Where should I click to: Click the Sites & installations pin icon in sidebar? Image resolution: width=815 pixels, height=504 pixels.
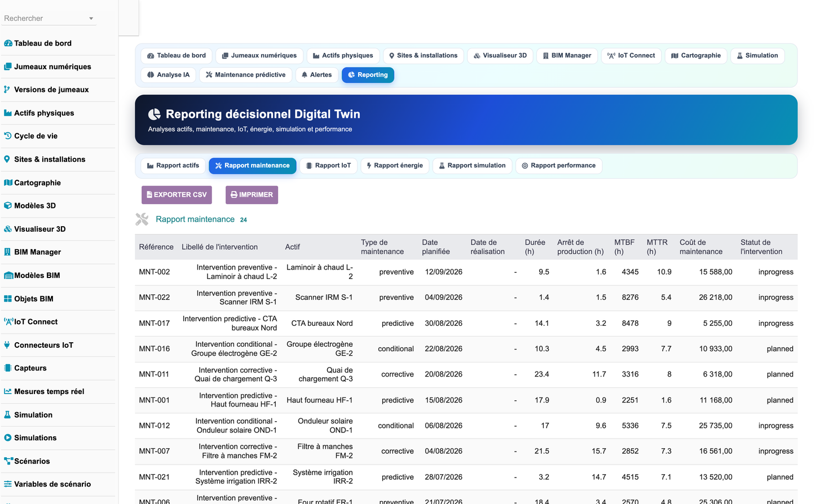pyautogui.click(x=7, y=160)
